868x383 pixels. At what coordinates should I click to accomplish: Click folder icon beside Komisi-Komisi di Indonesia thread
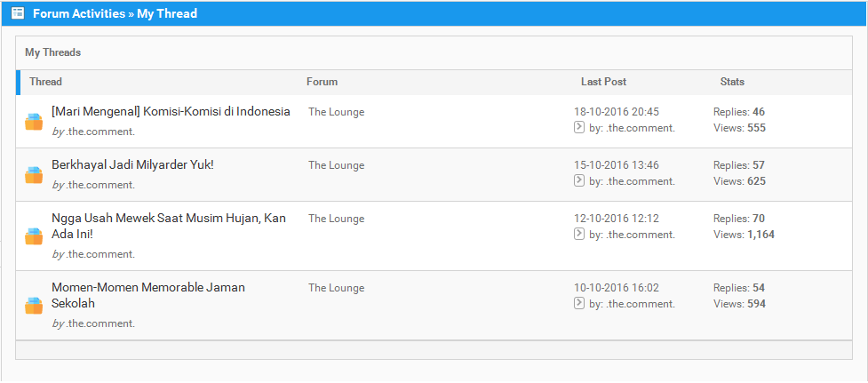(x=34, y=122)
